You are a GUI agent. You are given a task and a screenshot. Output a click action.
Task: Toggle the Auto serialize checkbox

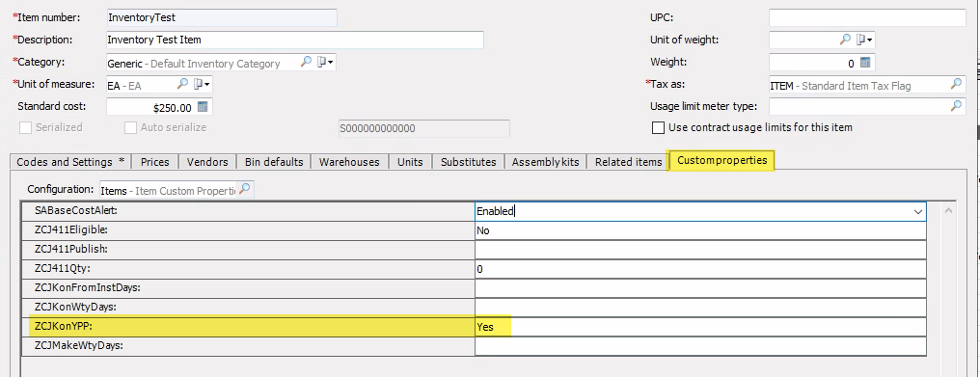tap(130, 127)
